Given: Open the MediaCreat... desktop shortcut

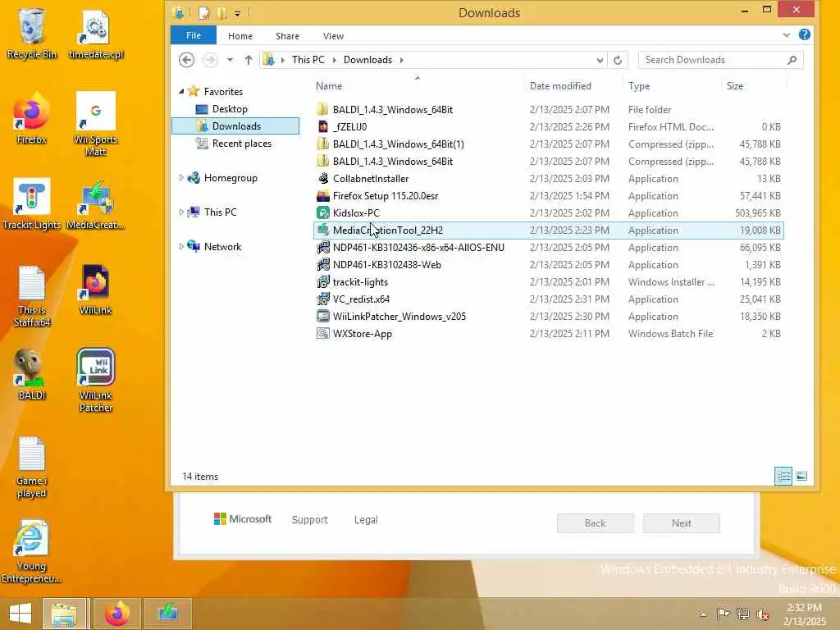Looking at the screenshot, I should [x=96, y=203].
